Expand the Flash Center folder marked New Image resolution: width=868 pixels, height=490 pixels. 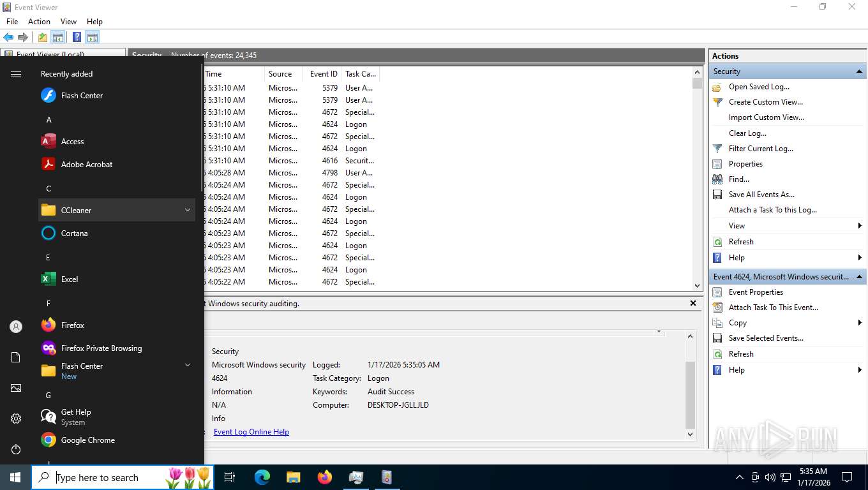[117, 371]
